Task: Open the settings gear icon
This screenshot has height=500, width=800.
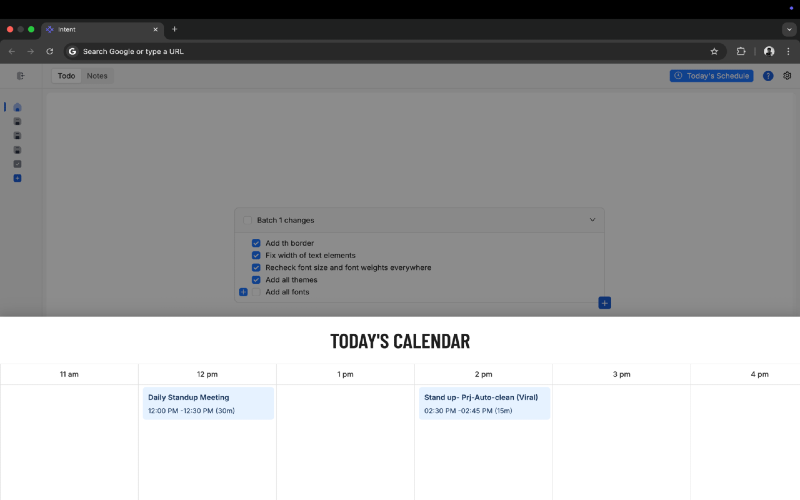Action: (787, 76)
